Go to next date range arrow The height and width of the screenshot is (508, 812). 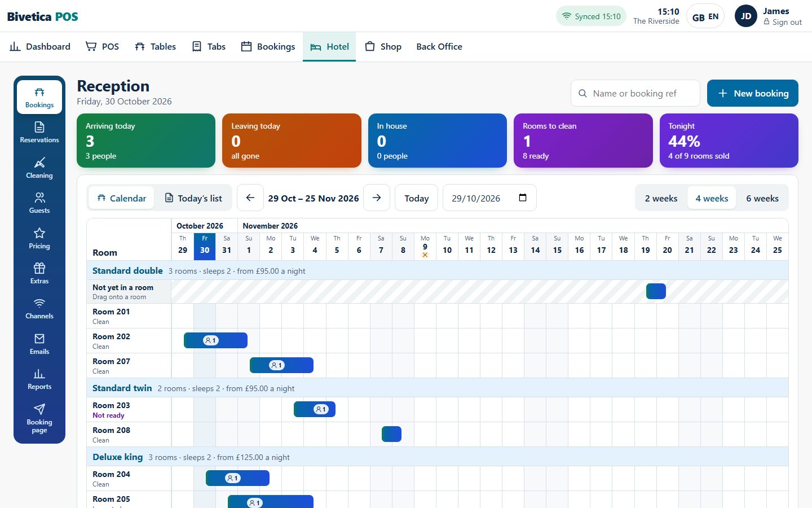point(377,198)
